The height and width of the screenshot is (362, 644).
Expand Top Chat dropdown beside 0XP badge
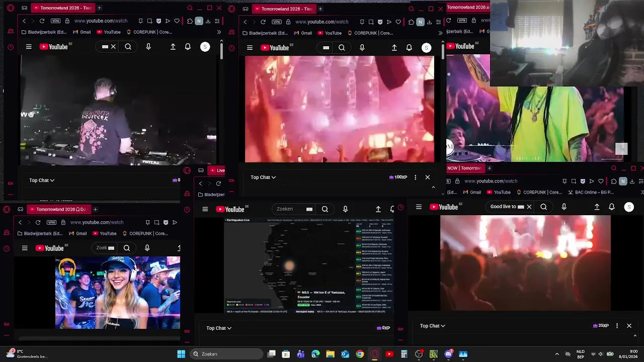219,328
